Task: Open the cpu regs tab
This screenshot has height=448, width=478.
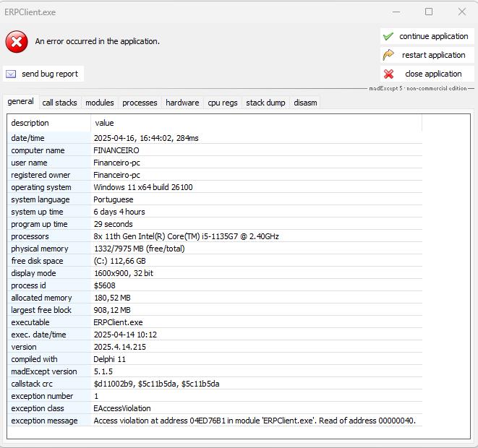Action: 223,103
